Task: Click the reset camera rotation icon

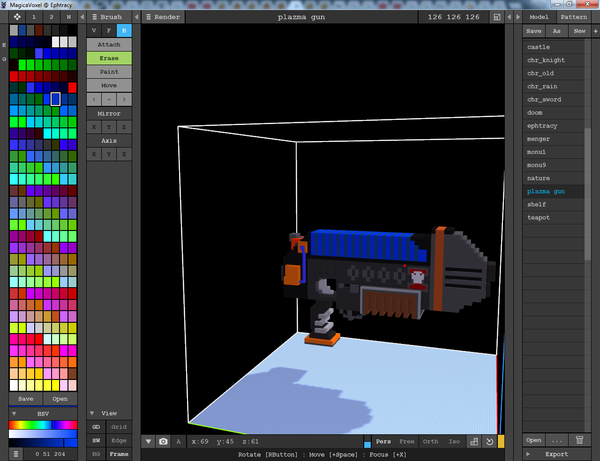Action: pyautogui.click(x=488, y=441)
